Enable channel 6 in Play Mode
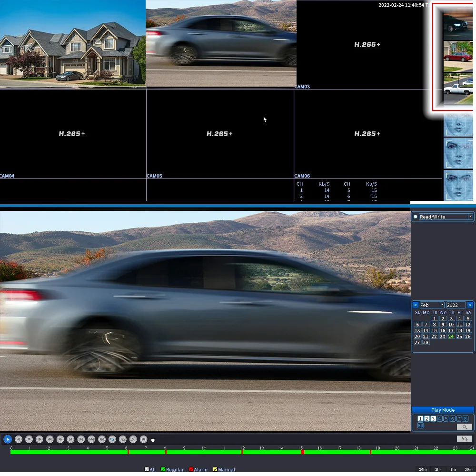The image size is (476, 476). tap(453, 418)
